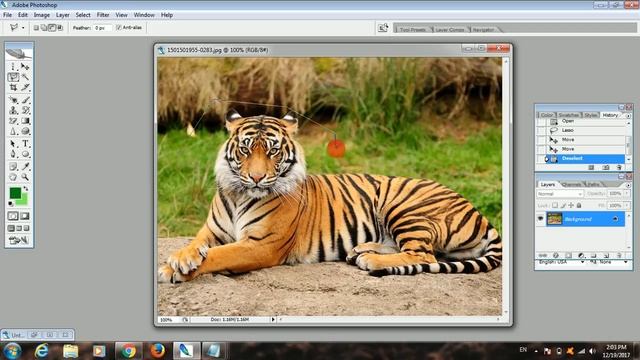Select the Hand tool

point(13,177)
